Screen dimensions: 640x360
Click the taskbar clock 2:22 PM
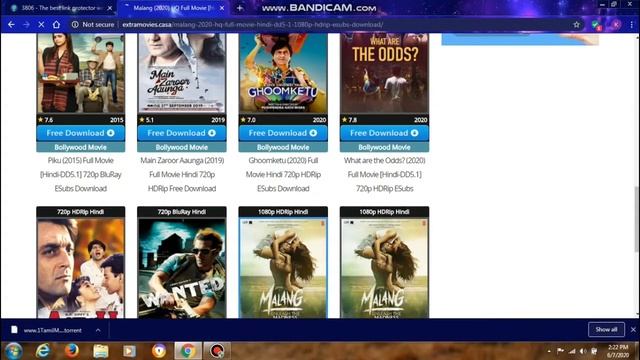tap(618, 351)
